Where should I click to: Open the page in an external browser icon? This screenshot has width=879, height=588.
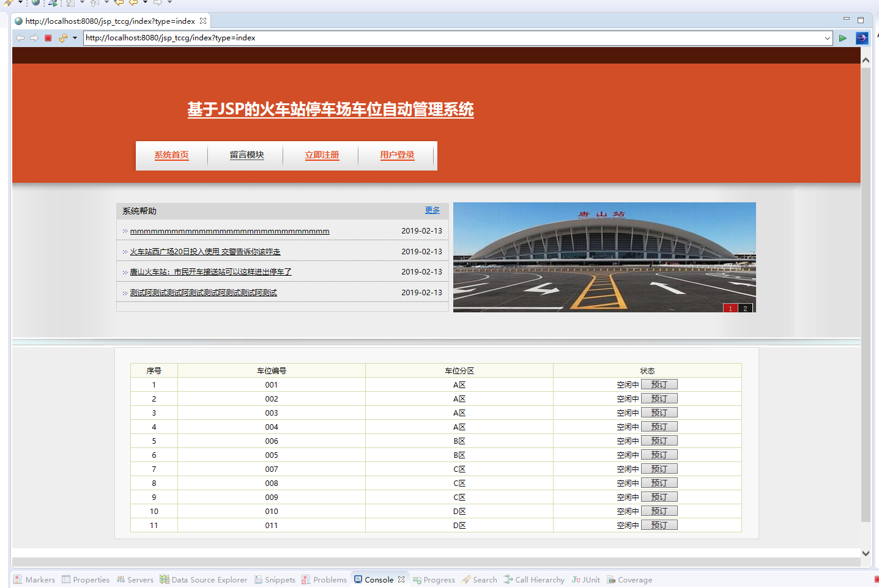[x=862, y=38]
